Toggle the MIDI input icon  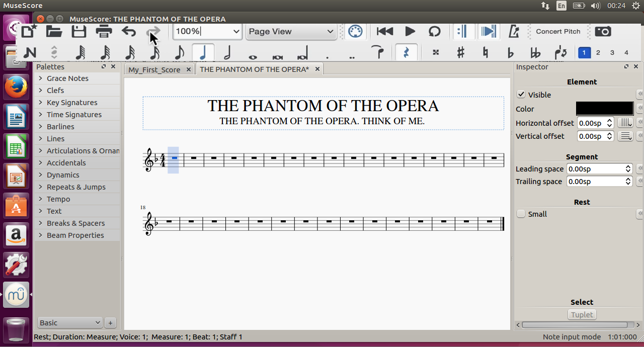point(356,31)
